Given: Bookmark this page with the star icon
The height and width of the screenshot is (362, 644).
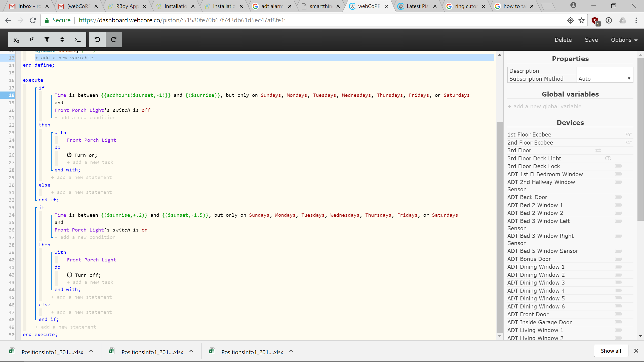Looking at the screenshot, I should pos(581,20).
